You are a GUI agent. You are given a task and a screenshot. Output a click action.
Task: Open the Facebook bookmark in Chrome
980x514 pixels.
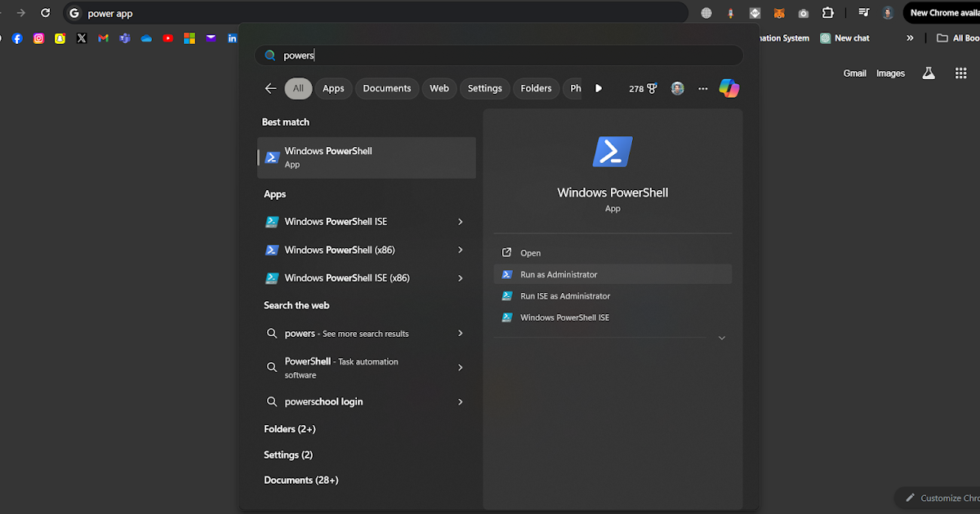click(x=17, y=38)
